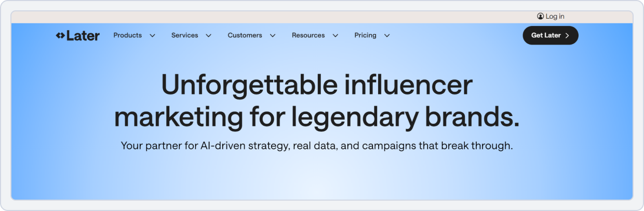Click the "marketing for legendary brands." headline line
Viewport: 644px width, 211px height.
[317, 118]
